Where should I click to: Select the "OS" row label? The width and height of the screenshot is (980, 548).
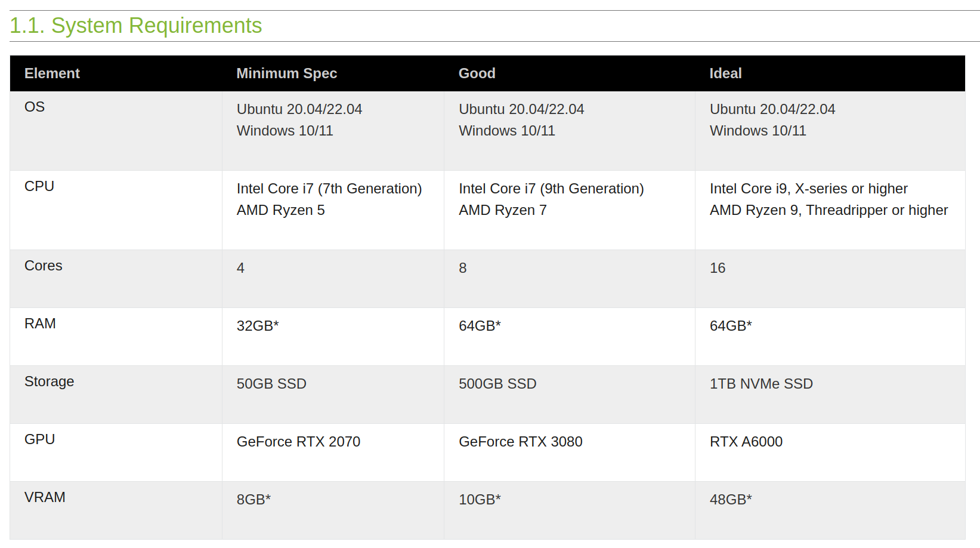coord(35,107)
